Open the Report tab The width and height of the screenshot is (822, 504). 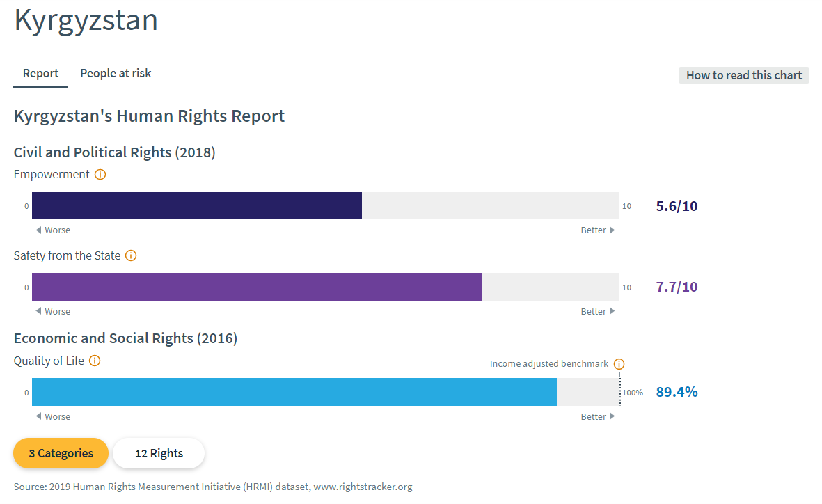point(40,74)
